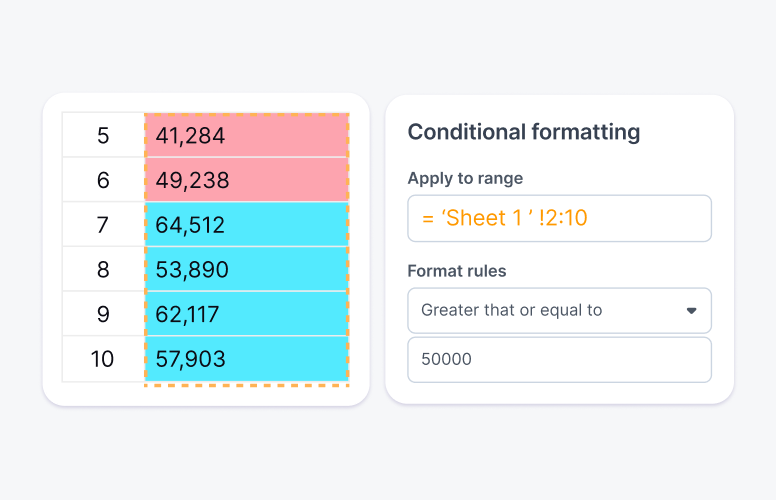Click row header 9

coord(103,314)
